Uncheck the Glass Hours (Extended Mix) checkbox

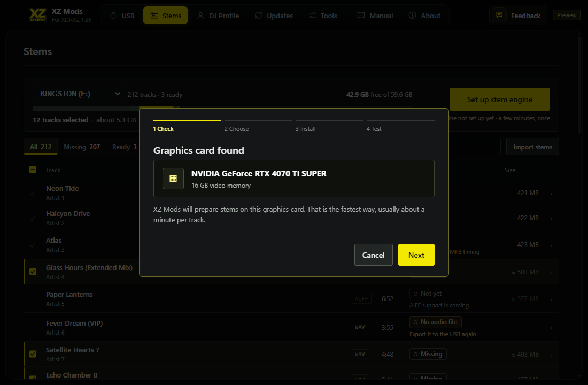pyautogui.click(x=33, y=272)
